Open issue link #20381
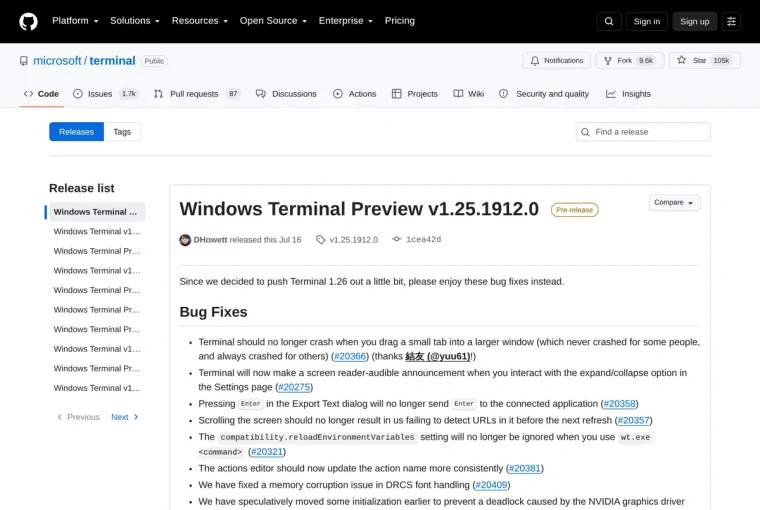Viewport: 760px width, 510px height. (524, 468)
